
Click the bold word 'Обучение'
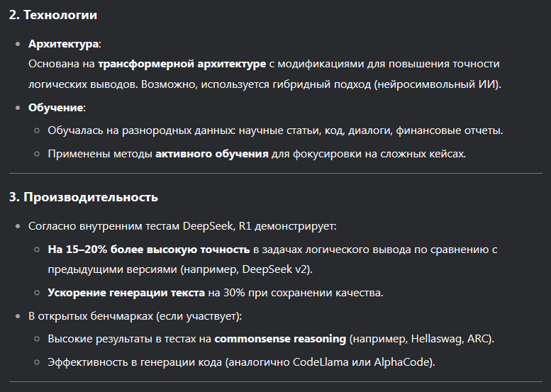(56, 108)
